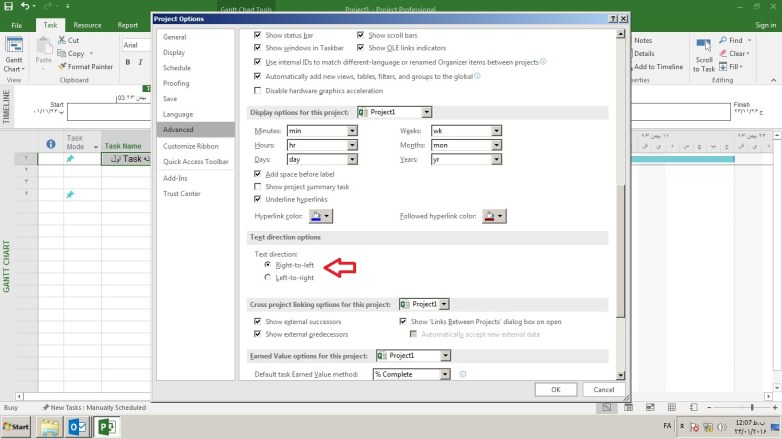Tick the Show project summary task checkbox
This screenshot has width=782, height=439.
(x=258, y=187)
